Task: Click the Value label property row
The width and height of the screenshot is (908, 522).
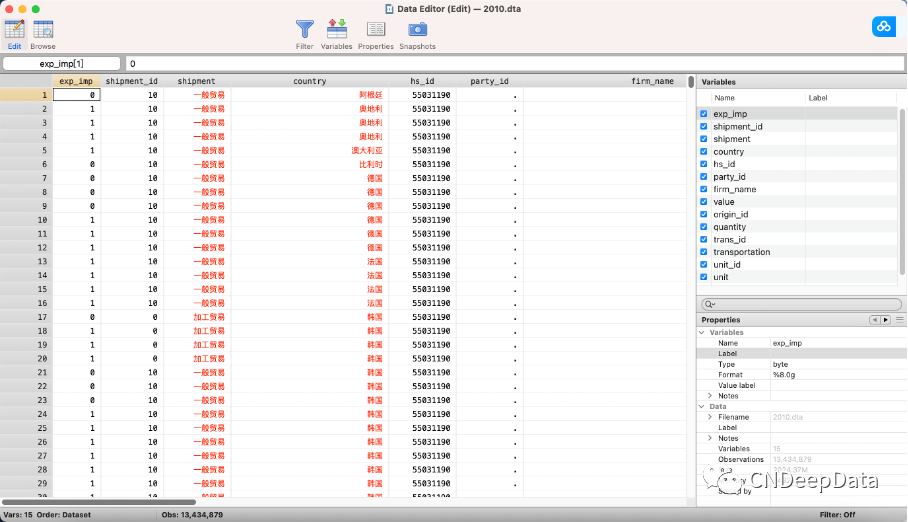Action: tap(801, 385)
